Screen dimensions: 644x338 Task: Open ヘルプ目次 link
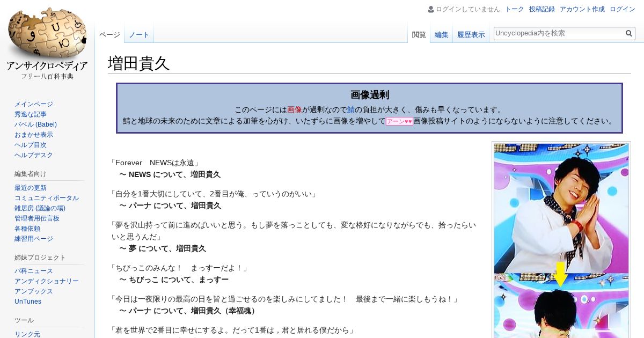click(x=31, y=145)
